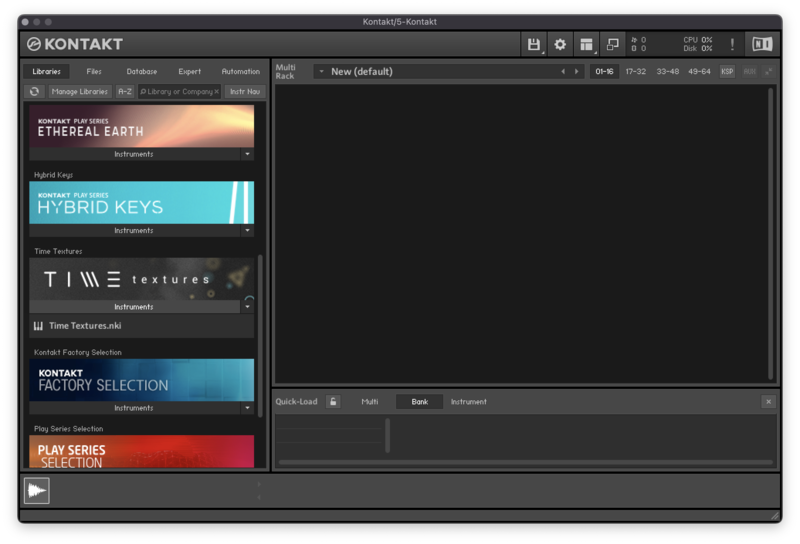
Task: Click the Library or Company search field
Action: (x=176, y=91)
